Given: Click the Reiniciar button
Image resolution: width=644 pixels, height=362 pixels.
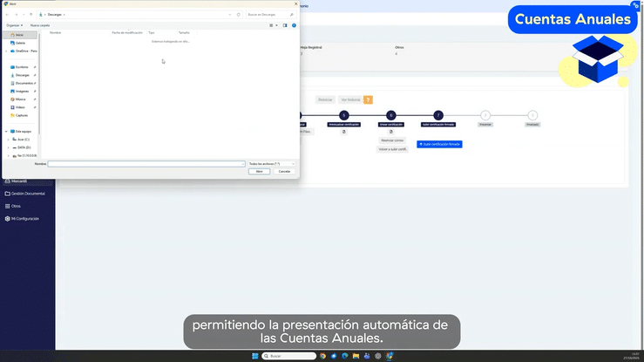Looking at the screenshot, I should 325,99.
